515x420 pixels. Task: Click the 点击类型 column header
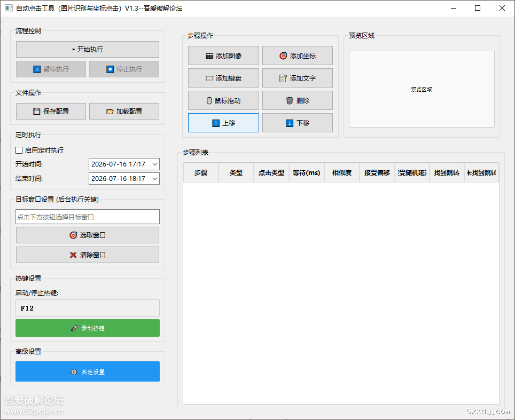(x=271, y=172)
